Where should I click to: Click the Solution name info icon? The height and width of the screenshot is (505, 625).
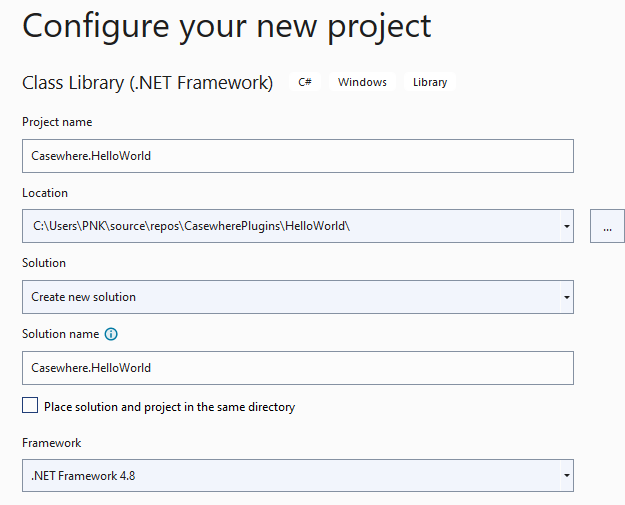tap(111, 334)
